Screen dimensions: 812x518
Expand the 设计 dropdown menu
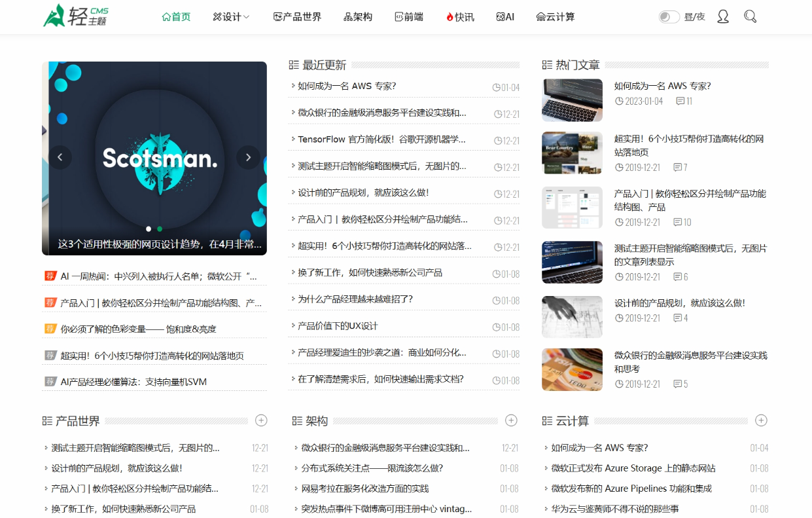(x=231, y=16)
